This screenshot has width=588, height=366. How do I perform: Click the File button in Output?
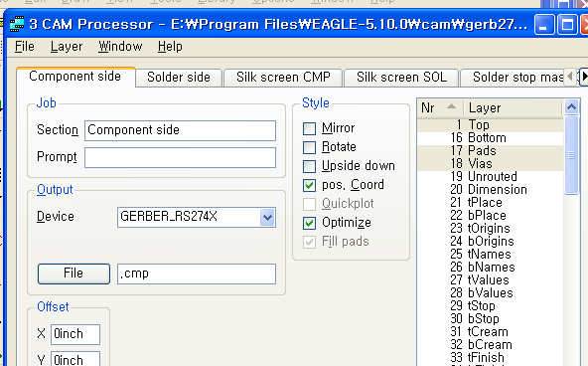(x=73, y=274)
